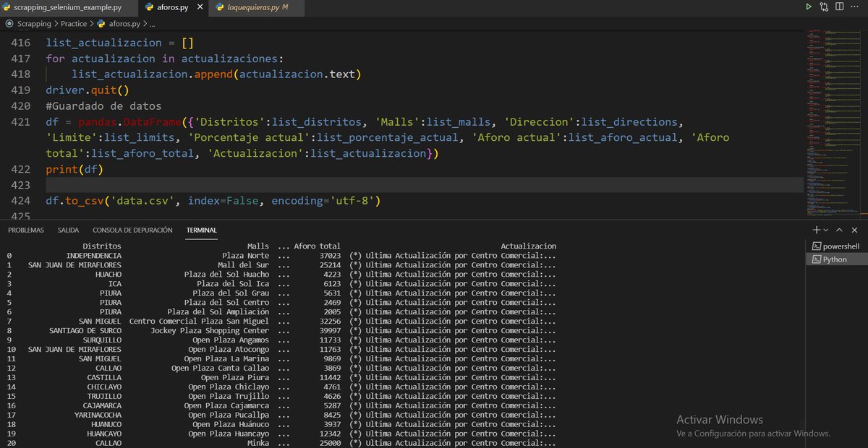
Task: Open the PROBLEMAS panel tab
Action: tap(26, 230)
